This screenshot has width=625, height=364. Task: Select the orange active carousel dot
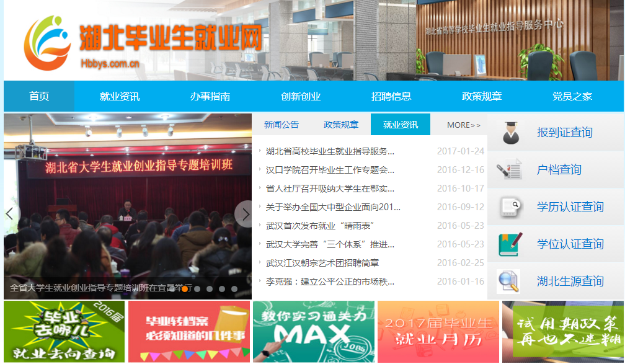tap(185, 289)
